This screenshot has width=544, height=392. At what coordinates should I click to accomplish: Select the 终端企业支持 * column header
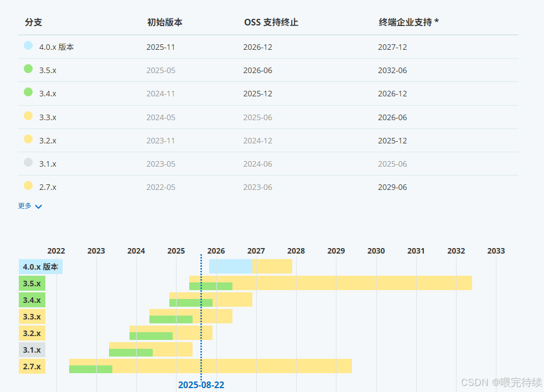[x=408, y=22]
